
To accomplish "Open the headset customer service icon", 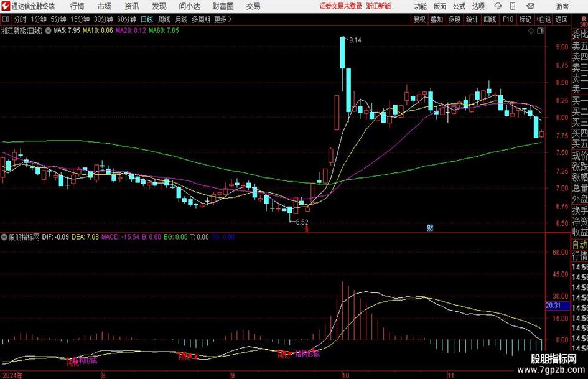I will (498, 6).
